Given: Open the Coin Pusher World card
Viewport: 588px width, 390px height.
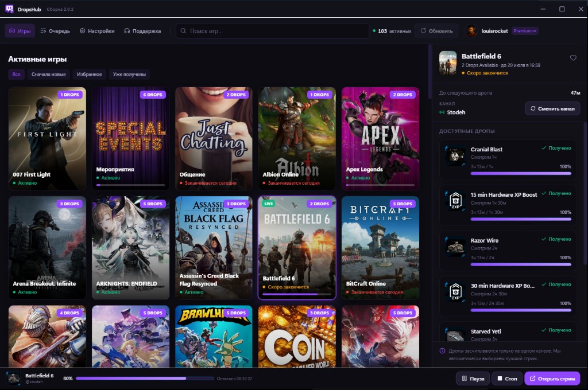Looking at the screenshot, I should pos(297,336).
